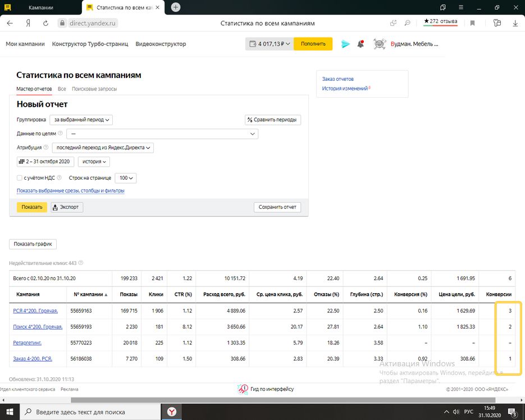The height and width of the screenshot is (420, 525).
Task: Show hidden tray icons chevron
Action: [x=446, y=412]
